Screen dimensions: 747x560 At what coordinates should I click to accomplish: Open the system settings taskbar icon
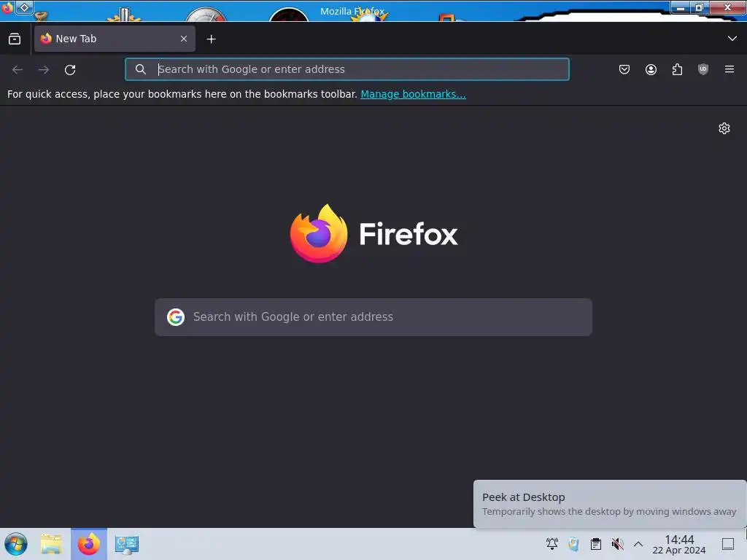(127, 544)
